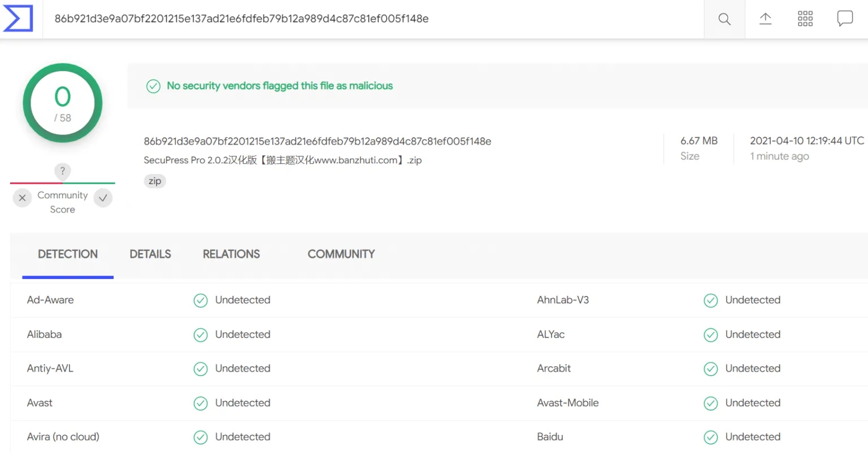Click the ALYac vendor name
The height and width of the screenshot is (453, 868).
(551, 334)
